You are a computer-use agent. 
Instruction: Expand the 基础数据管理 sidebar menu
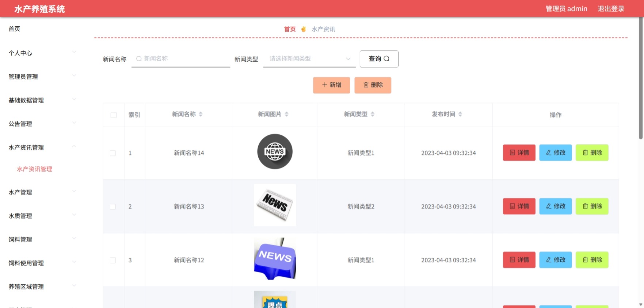pos(42,100)
